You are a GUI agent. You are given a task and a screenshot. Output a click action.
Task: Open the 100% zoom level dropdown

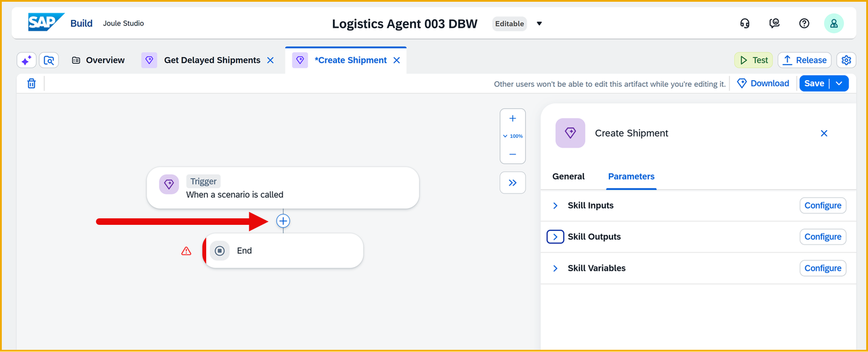pyautogui.click(x=513, y=136)
